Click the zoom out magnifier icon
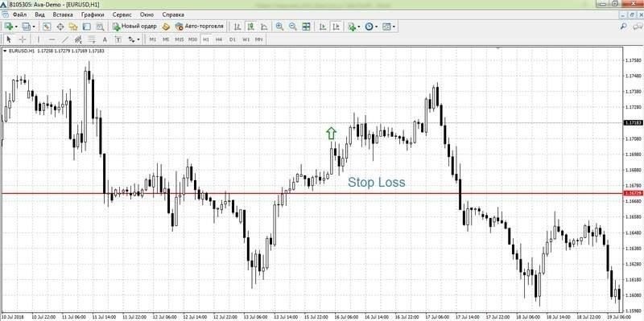Image resolution: width=644 pixels, height=321 pixels. [x=293, y=27]
